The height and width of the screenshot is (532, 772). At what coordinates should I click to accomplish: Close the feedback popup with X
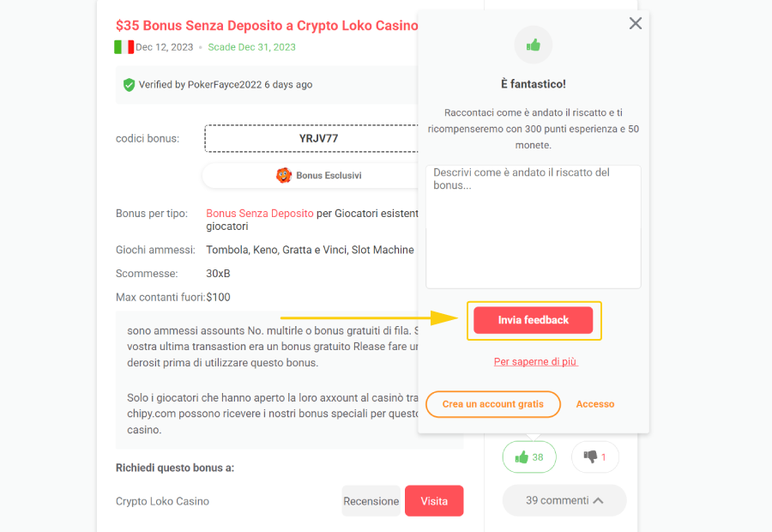(636, 24)
